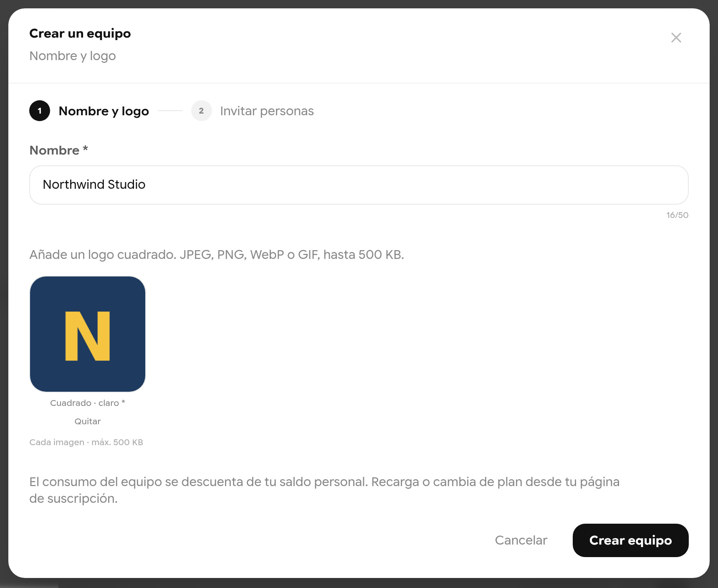Click the step 1 circle icon

[40, 111]
